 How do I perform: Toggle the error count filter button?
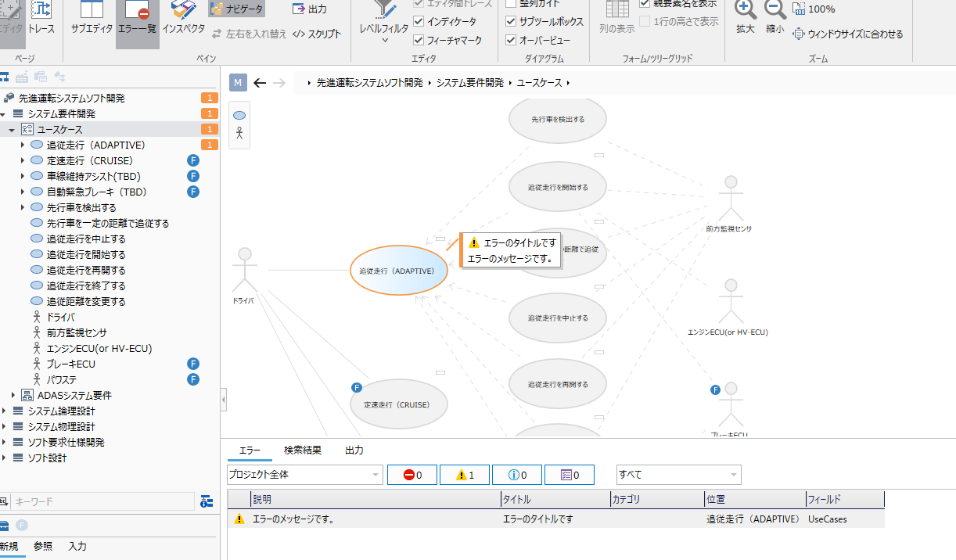point(412,475)
